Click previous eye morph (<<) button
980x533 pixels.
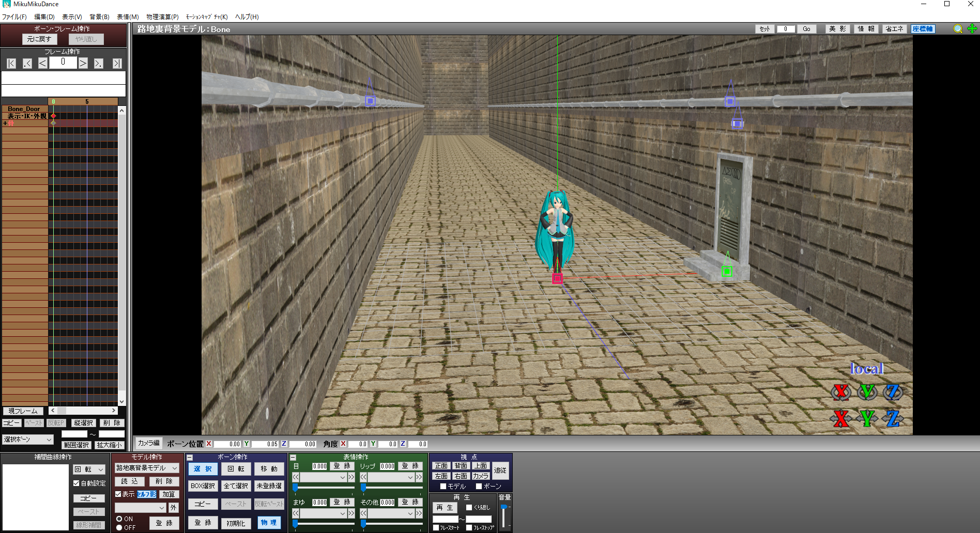pyautogui.click(x=296, y=477)
